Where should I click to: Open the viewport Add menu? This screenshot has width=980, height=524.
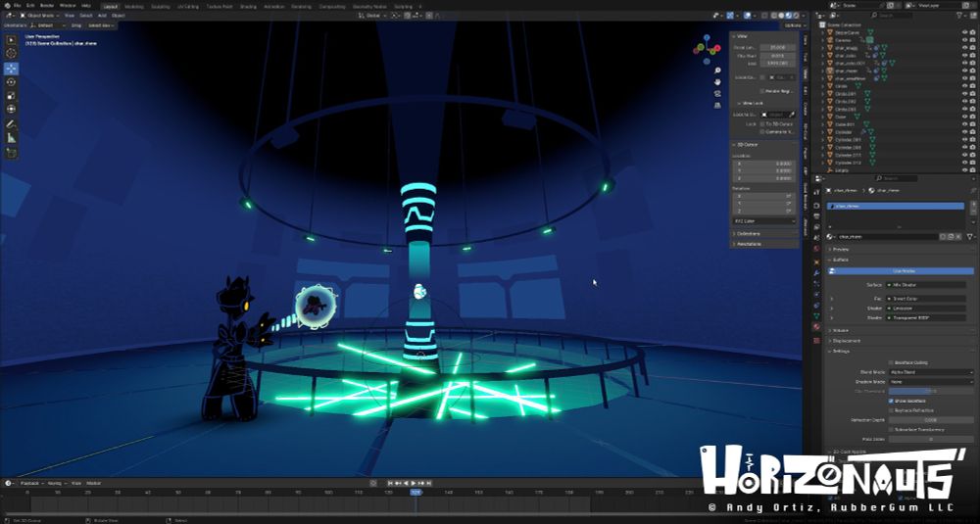101,15
